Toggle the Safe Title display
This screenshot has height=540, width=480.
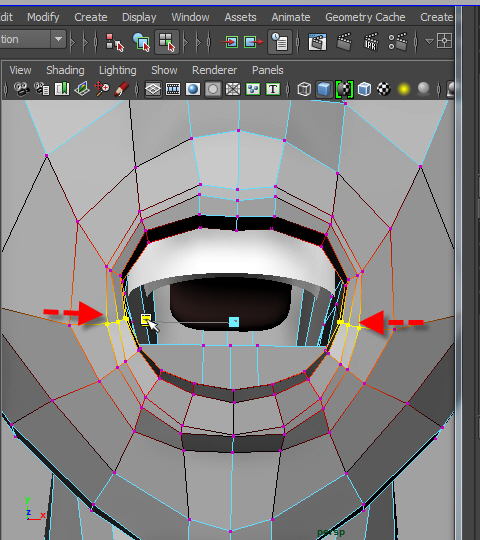coord(273,90)
